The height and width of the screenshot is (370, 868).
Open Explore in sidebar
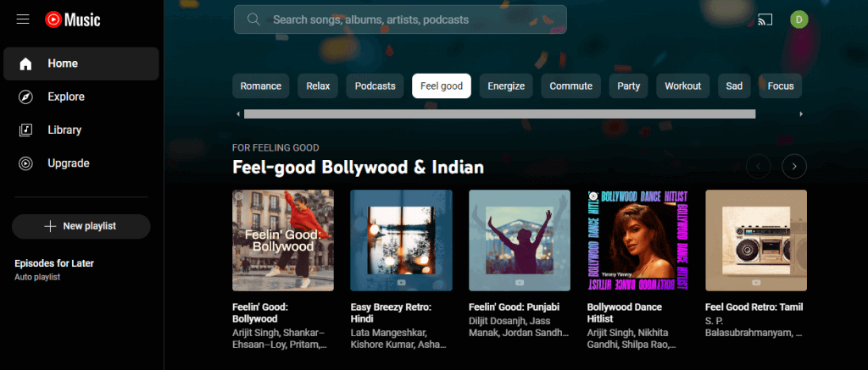(x=81, y=97)
